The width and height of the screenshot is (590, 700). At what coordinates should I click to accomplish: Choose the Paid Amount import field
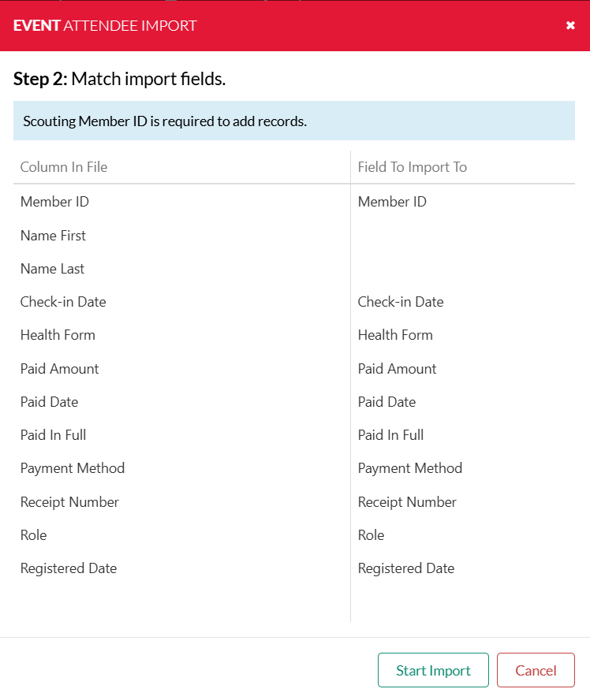pos(397,369)
